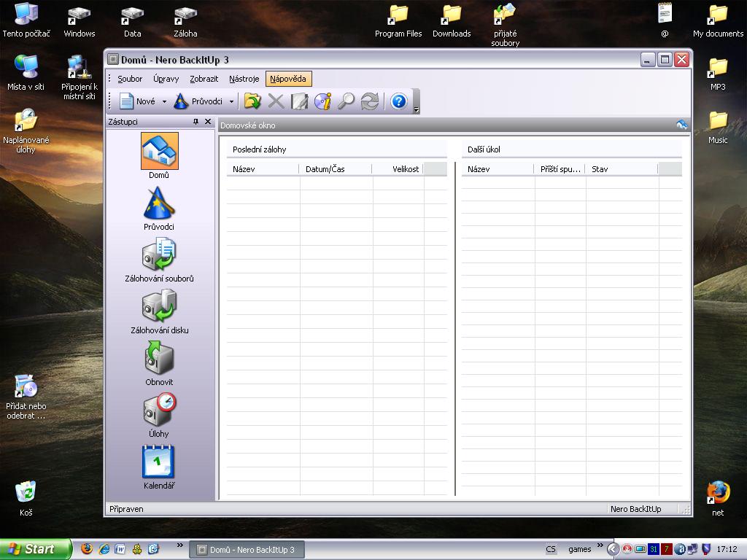This screenshot has height=560, width=747.
Task: Expand the Nové dropdown arrow
Action: 164,101
